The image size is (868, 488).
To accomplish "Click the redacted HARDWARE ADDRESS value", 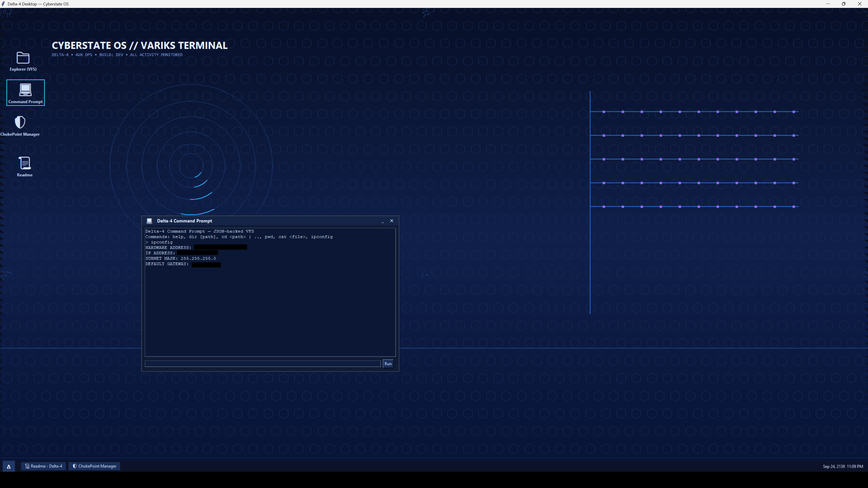I will [220, 248].
